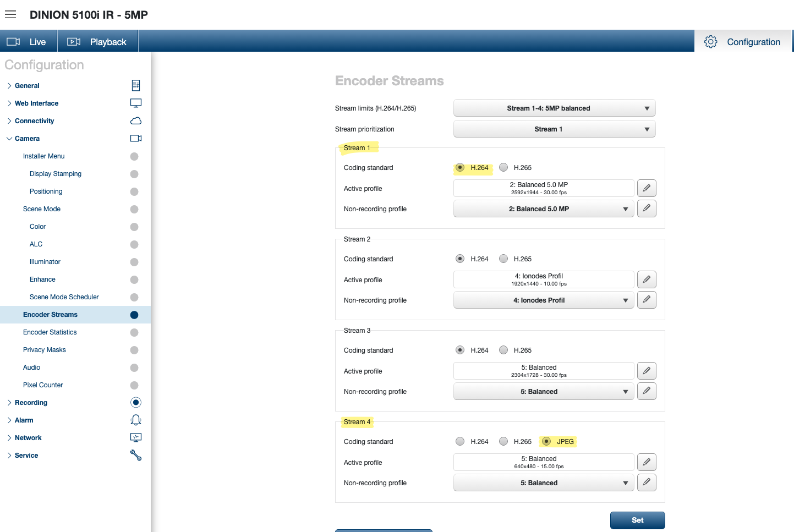Viewport: 794px width, 532px height.
Task: Switch to the Playback tab
Action: click(x=97, y=42)
